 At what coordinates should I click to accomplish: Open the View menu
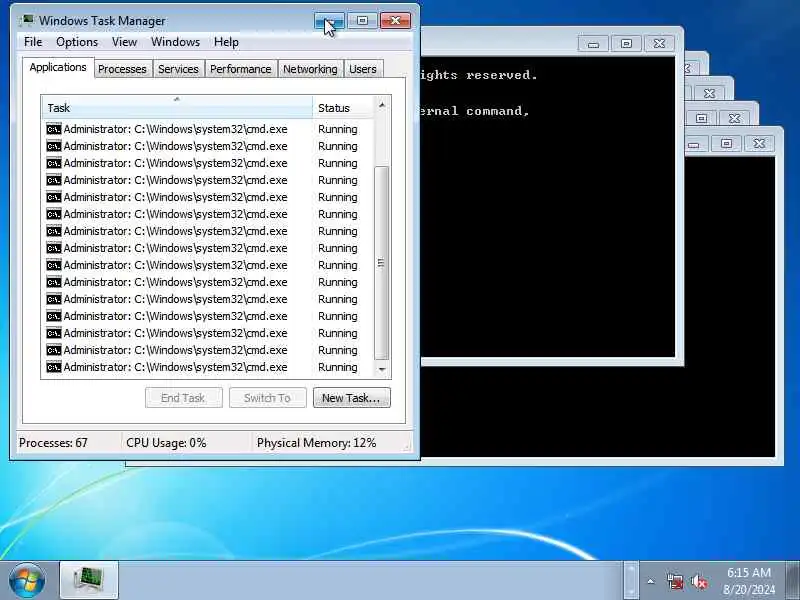pyautogui.click(x=124, y=42)
